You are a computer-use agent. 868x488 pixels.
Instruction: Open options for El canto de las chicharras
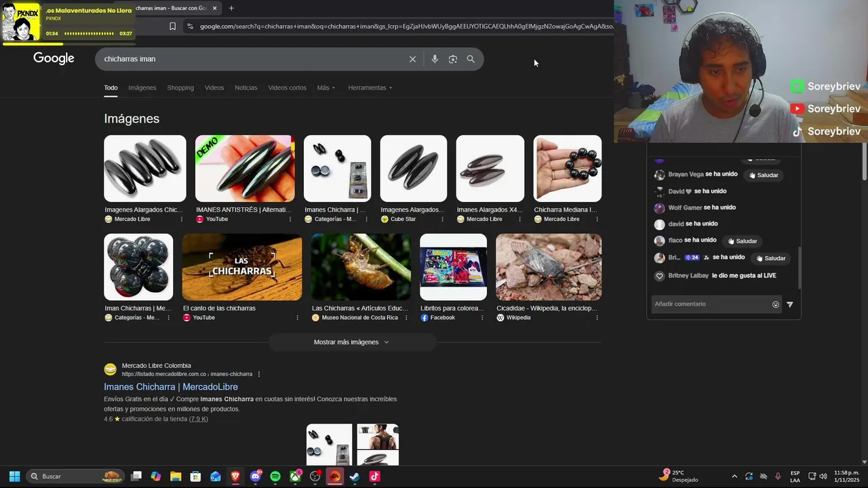pos(297,317)
